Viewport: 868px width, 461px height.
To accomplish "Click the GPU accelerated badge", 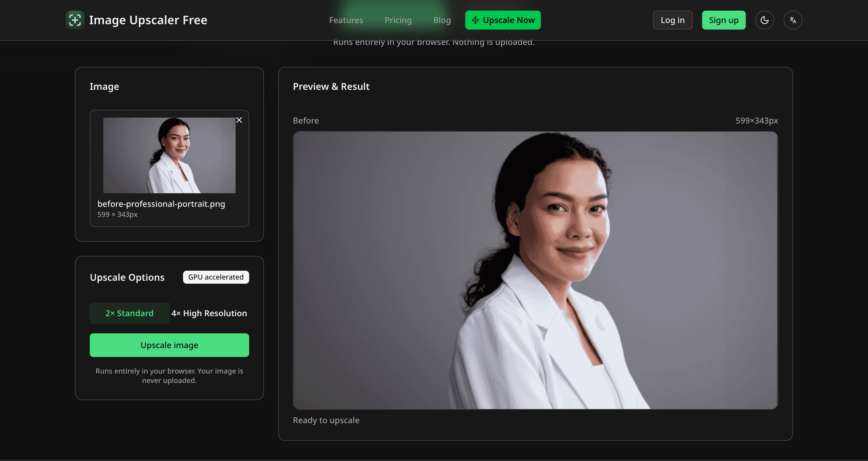I will click(216, 277).
